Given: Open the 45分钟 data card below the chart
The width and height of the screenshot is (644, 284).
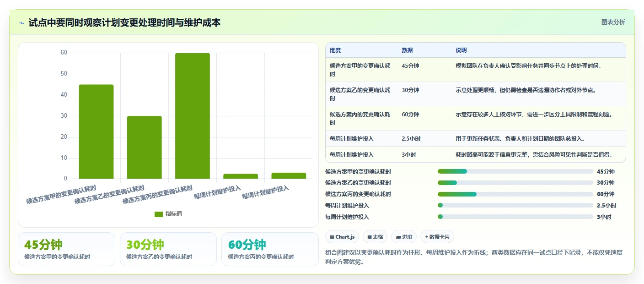Looking at the screenshot, I should click(x=66, y=249).
